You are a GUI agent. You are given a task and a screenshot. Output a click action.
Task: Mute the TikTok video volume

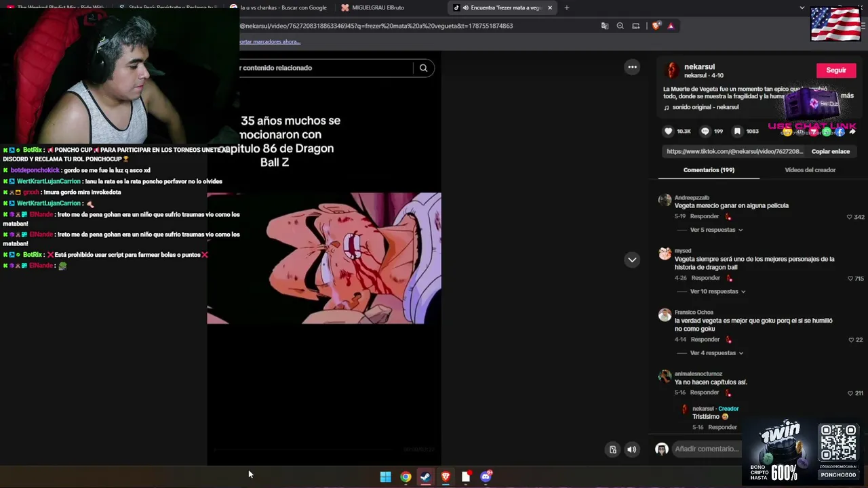tap(631, 449)
